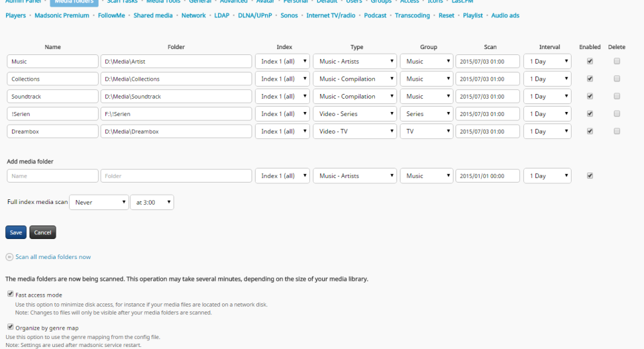
Task: Open the Transcoding settings tab
Action: coord(412,15)
